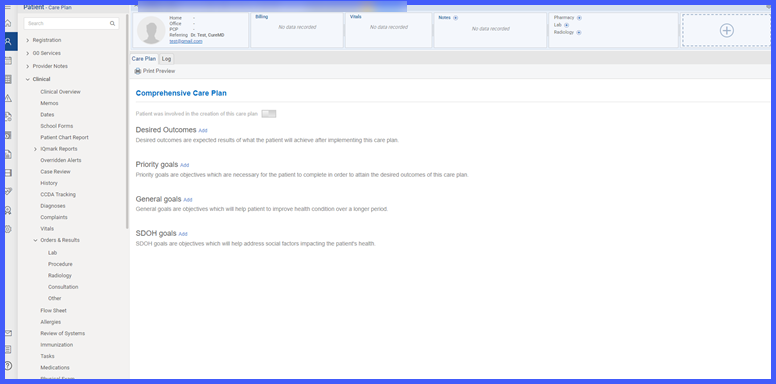Image resolution: width=776 pixels, height=384 pixels.
Task: Open Diagnoses in the sidebar
Action: pos(53,206)
